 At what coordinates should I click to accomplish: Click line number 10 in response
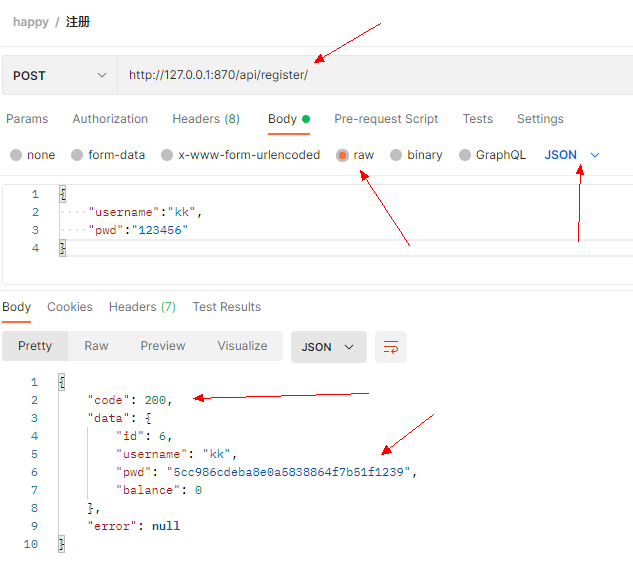pyautogui.click(x=31, y=544)
